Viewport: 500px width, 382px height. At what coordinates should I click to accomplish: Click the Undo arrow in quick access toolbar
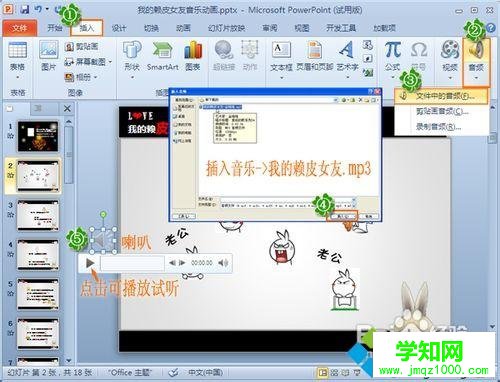[38, 9]
